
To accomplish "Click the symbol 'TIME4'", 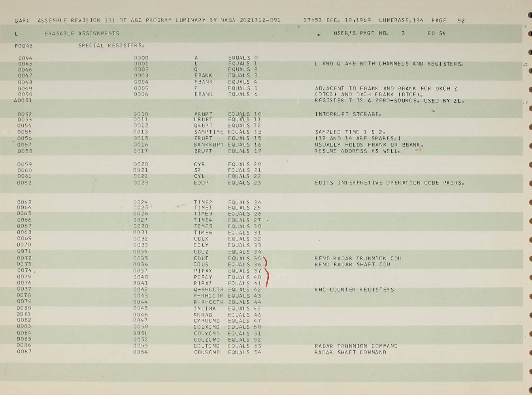I will coord(203,220).
